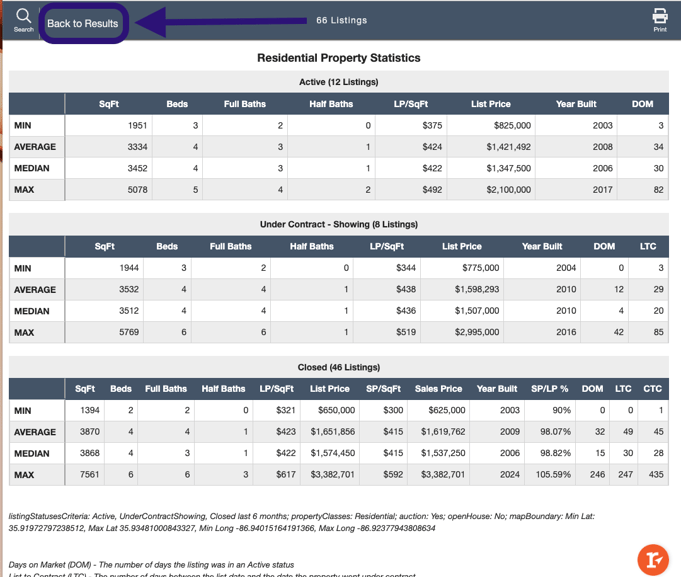The image size is (681, 577).
Task: Click the Under Contract table MAX row label
Action: coord(24,333)
